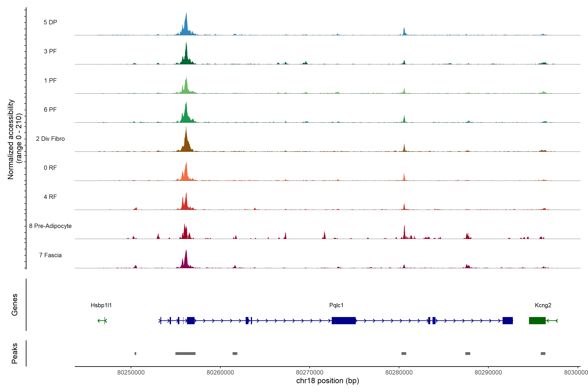Image resolution: width=588 pixels, height=392 pixels.
Task: Click the 80270000 axis tick label
Action: coord(310,372)
